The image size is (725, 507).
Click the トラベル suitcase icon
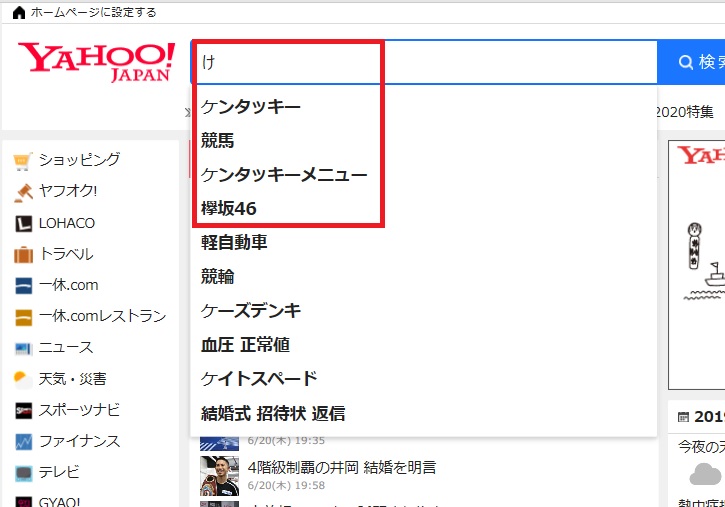pyautogui.click(x=23, y=254)
